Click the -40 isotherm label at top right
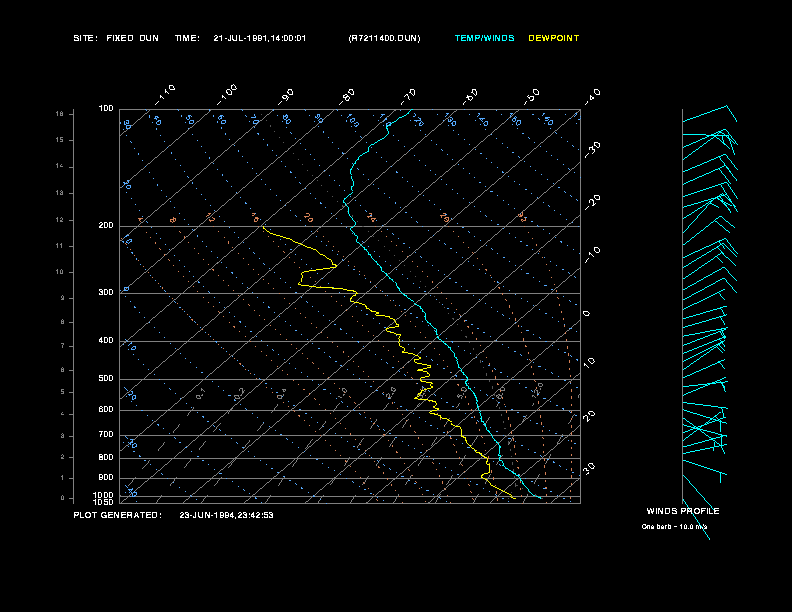Screen dimensions: 792x612 [593, 96]
